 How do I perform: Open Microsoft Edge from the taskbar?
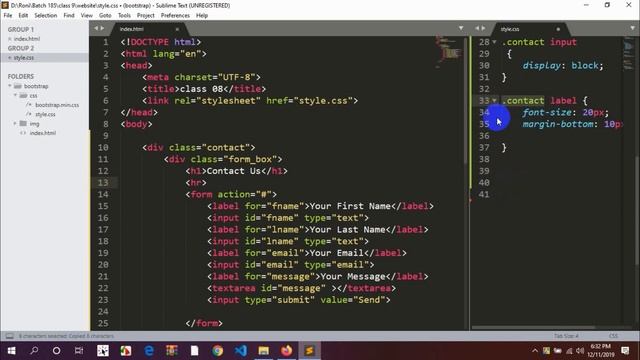point(149,351)
